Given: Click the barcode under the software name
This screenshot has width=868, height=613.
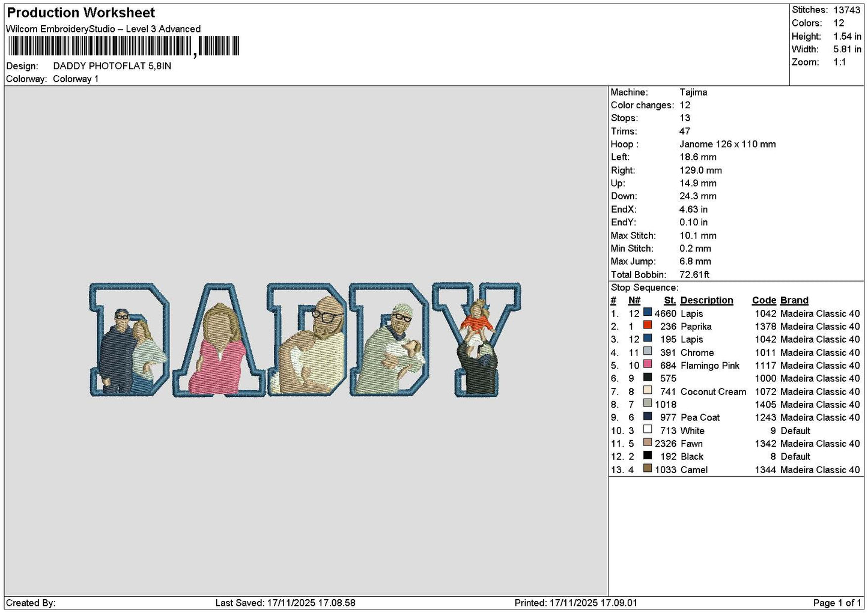Looking at the screenshot, I should [x=124, y=46].
